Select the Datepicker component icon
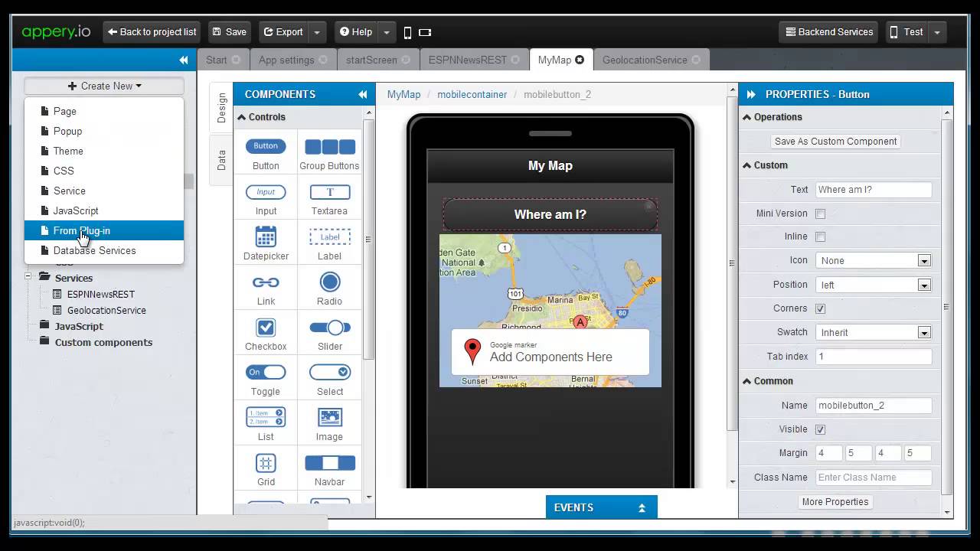This screenshot has width=980, height=551. [x=266, y=236]
